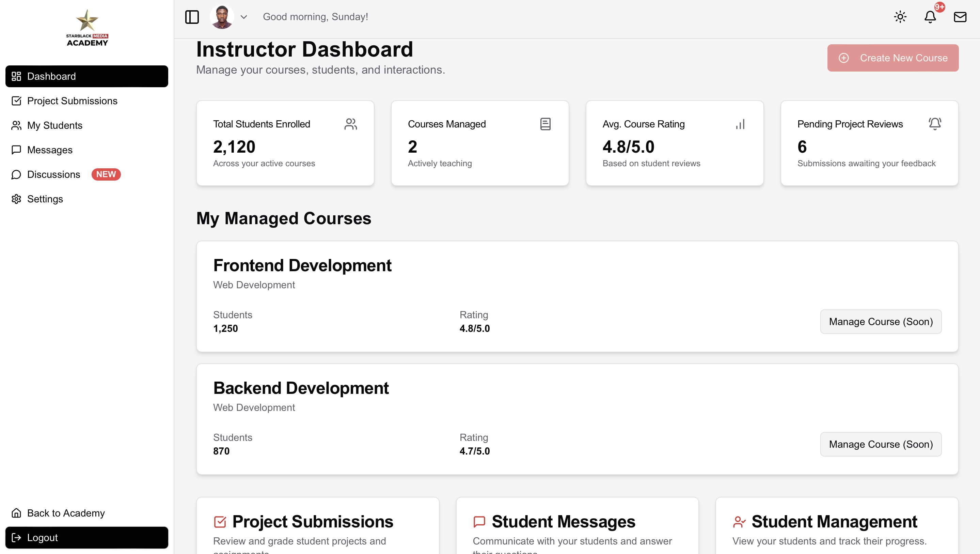Open notifications via the bell icon
980x554 pixels.
[x=930, y=17]
